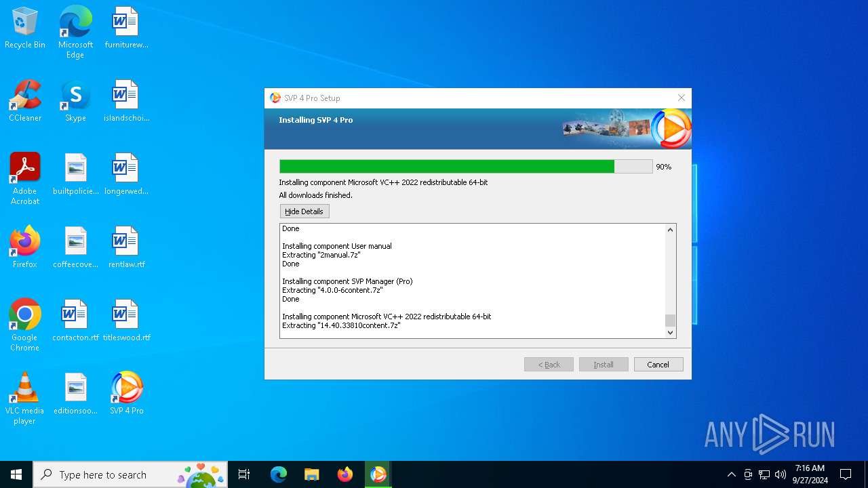This screenshot has width=868, height=488.
Task: Click the log line Extracting "4.0.0-6content.7z"
Action: (x=333, y=290)
